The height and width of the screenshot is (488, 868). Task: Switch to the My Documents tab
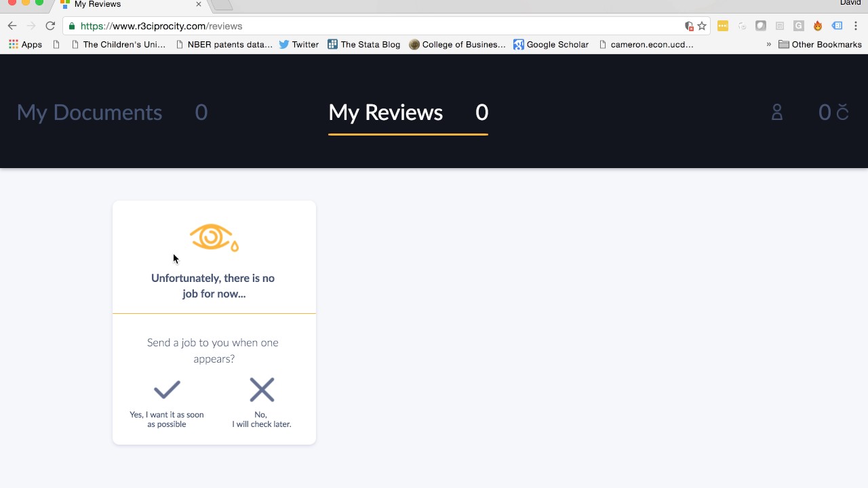(x=90, y=112)
